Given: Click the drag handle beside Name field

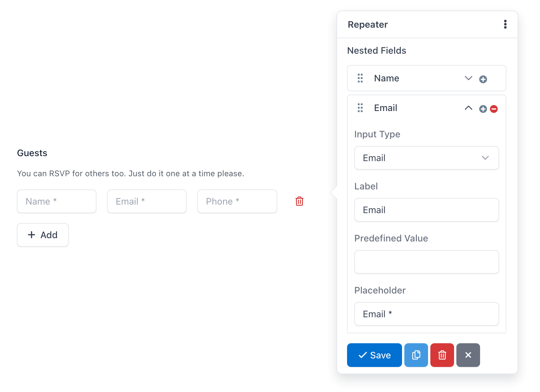Looking at the screenshot, I should click(x=360, y=78).
